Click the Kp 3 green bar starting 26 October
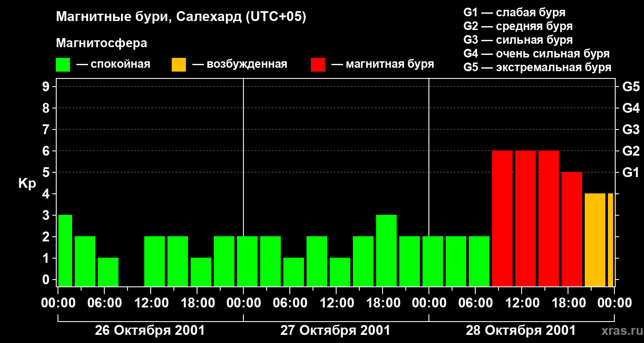644x343 pixels. (65, 251)
